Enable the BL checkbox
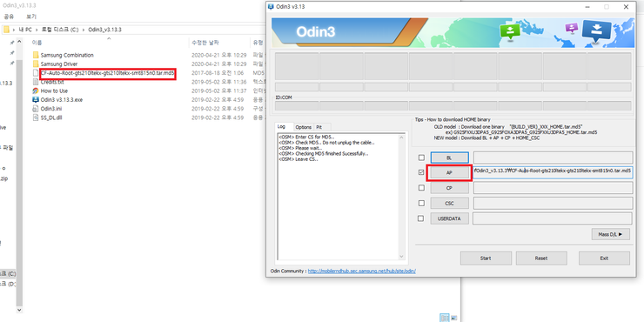The height and width of the screenshot is (322, 644). (x=421, y=158)
